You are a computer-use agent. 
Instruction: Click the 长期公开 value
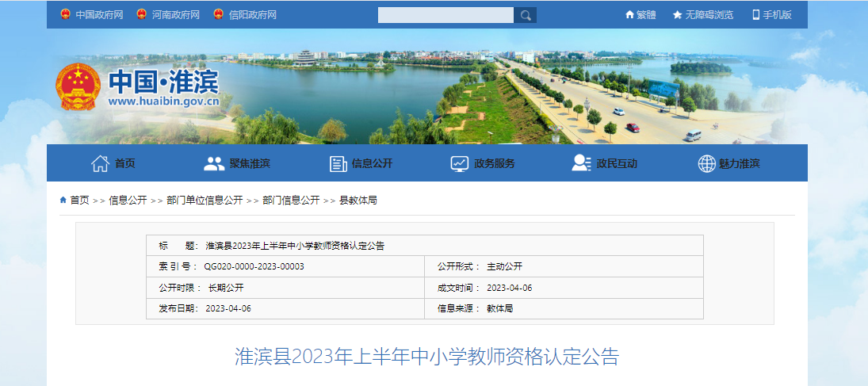pyautogui.click(x=226, y=288)
